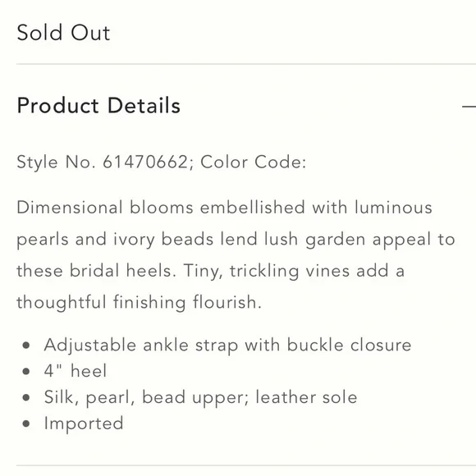Select the Imported bullet item
Screen dimensions: 476x476
[x=84, y=423]
